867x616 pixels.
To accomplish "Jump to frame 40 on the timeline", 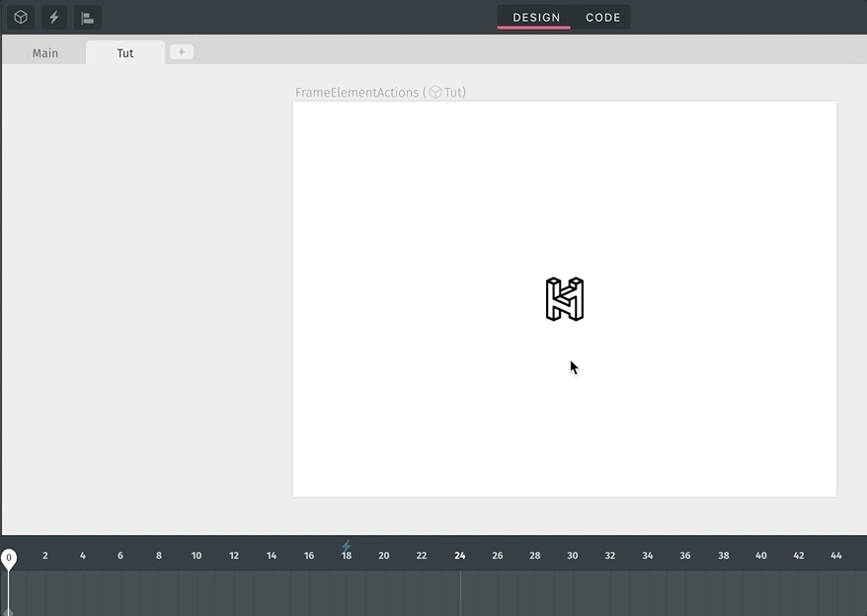I will pos(760,556).
